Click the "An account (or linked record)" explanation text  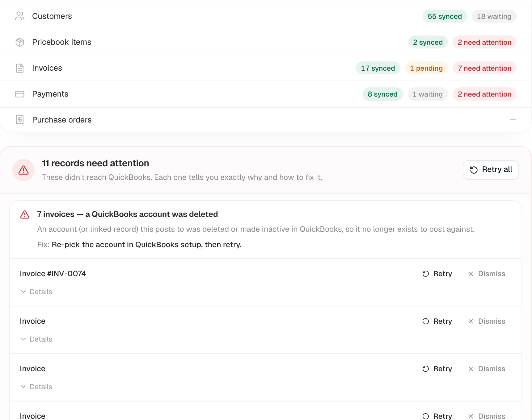click(x=256, y=229)
